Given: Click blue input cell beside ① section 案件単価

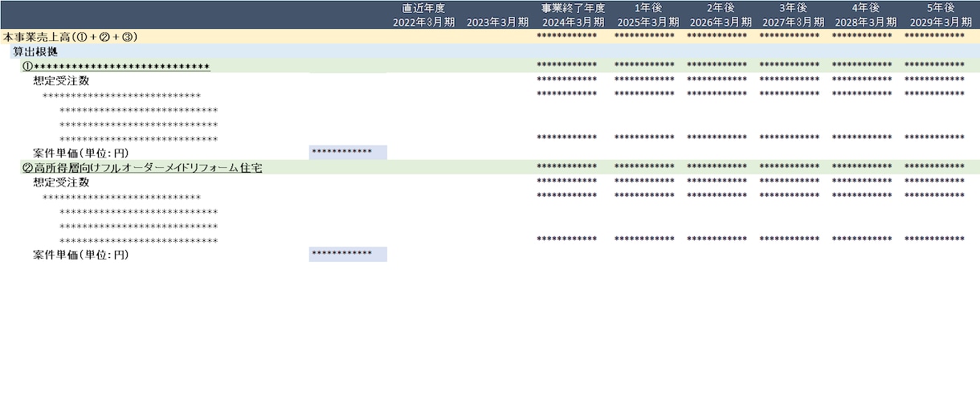Looking at the screenshot, I should pos(348,152).
